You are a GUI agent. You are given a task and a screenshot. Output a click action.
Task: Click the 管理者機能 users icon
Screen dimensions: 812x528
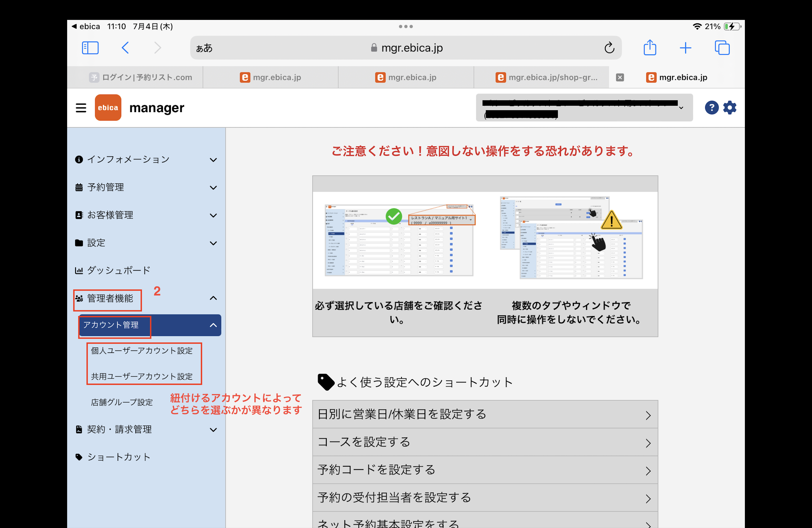coord(79,299)
